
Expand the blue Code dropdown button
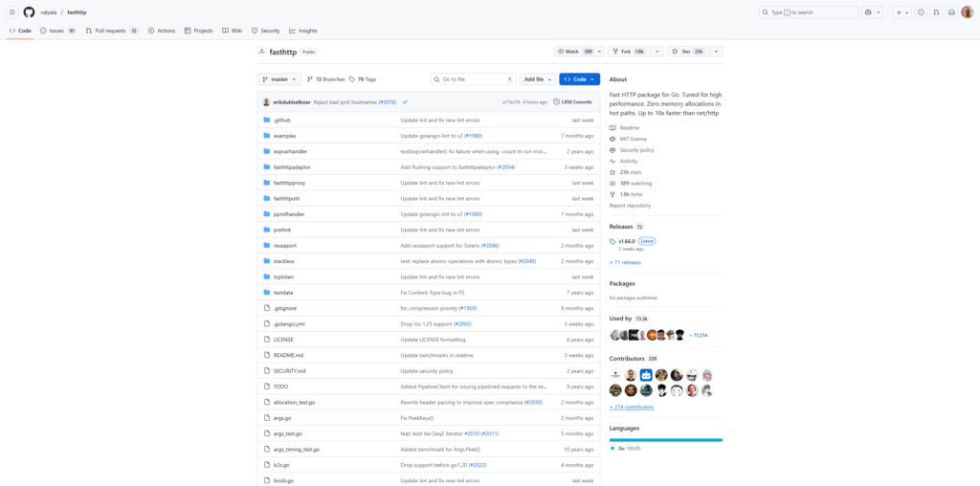[579, 79]
